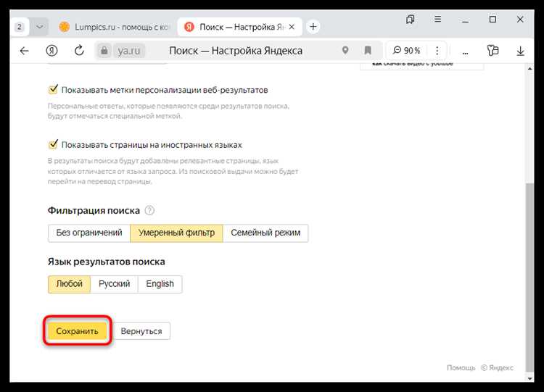Select the Поиск — Настройка Яндекса tab
The image size is (544, 392).
[239, 27]
